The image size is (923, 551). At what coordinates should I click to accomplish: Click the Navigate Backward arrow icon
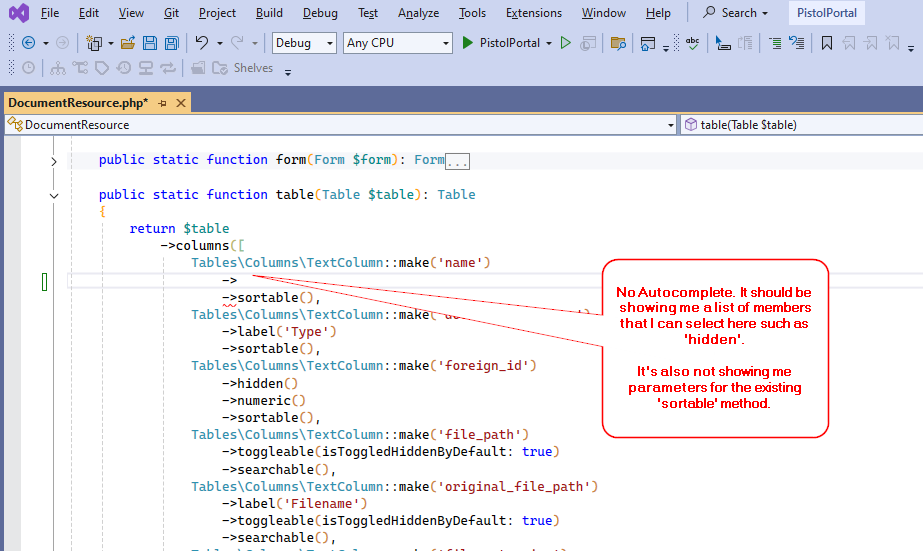click(x=28, y=43)
